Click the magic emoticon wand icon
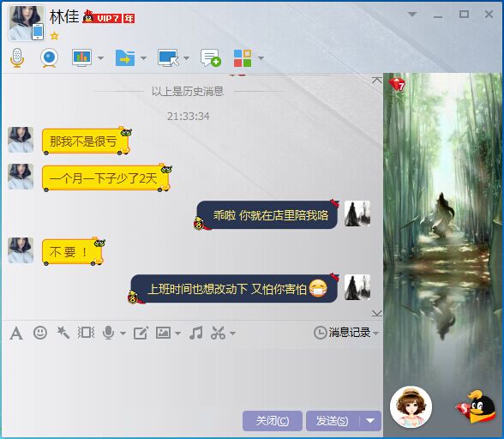 63,333
